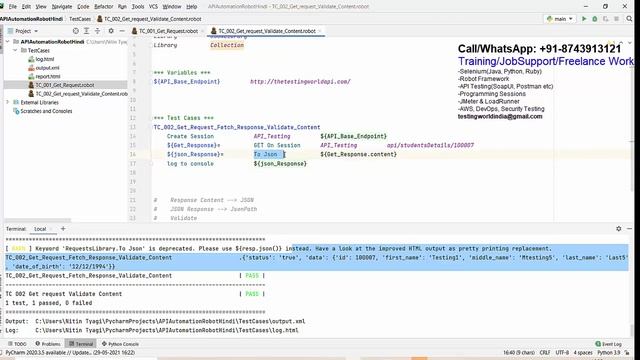
Task: Close the TC_001_Get_Request.robot editor tab
Action: [x=202, y=31]
